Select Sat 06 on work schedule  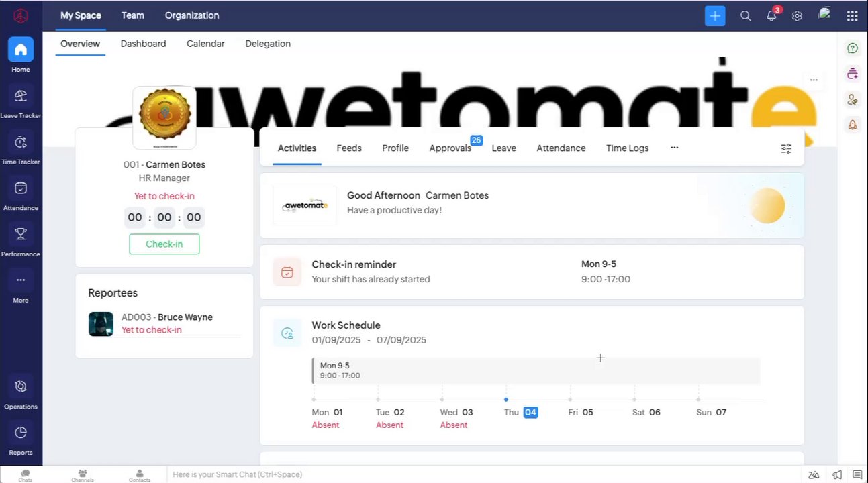tap(646, 412)
